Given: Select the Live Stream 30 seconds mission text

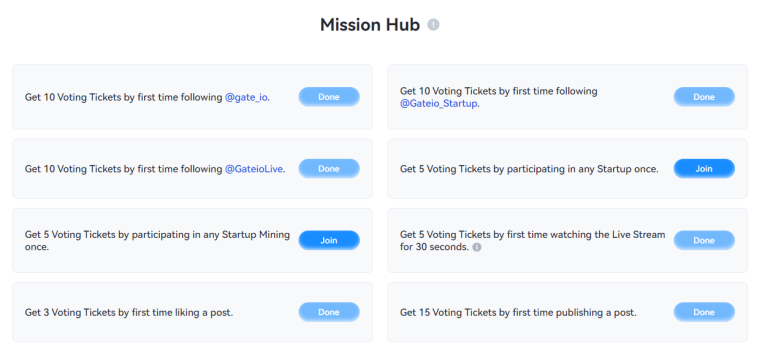Looking at the screenshot, I should (x=532, y=241).
